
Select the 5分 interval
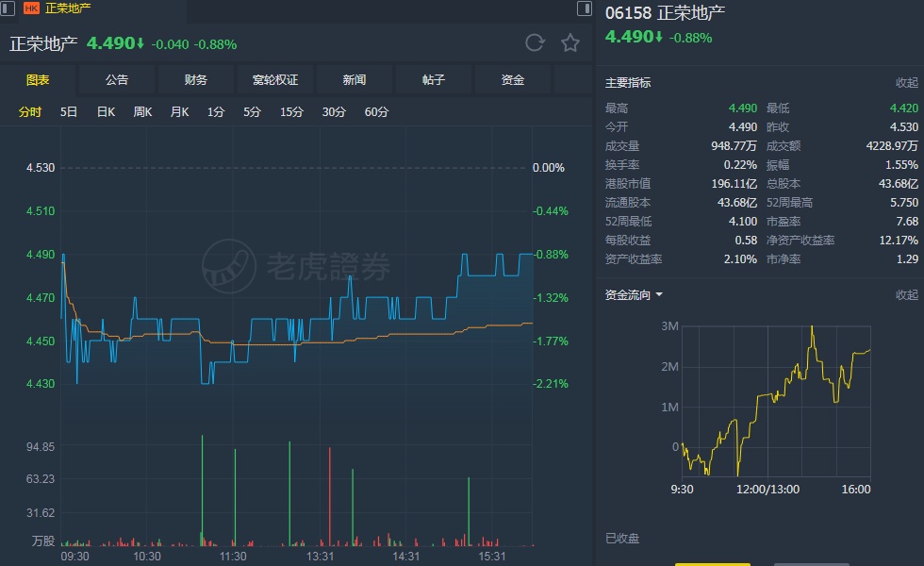252,111
